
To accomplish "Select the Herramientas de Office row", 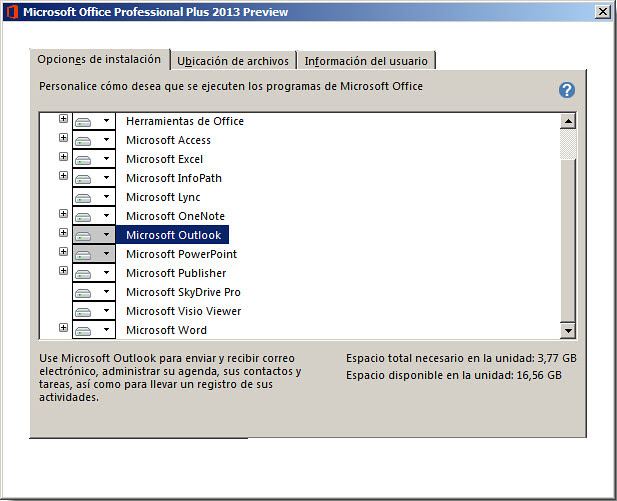I will point(185,121).
